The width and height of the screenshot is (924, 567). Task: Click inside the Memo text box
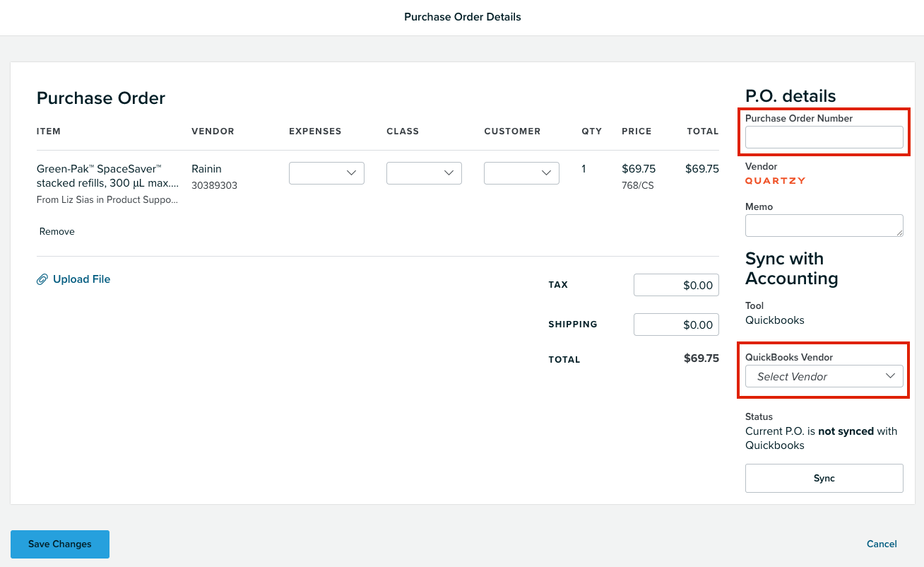824,225
